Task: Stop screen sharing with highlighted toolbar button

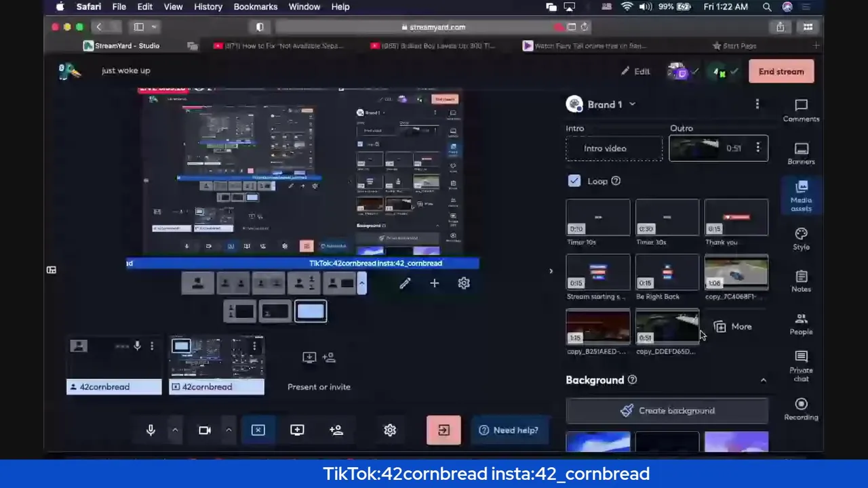Action: 258,430
